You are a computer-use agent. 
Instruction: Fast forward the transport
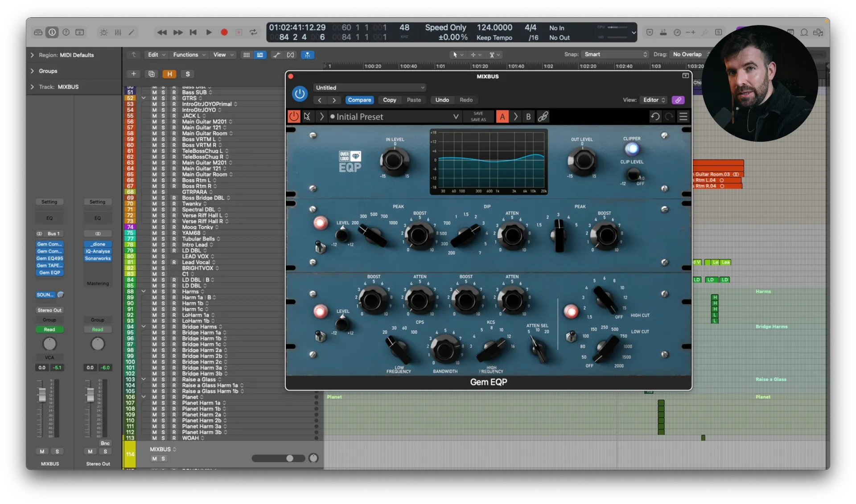click(178, 32)
